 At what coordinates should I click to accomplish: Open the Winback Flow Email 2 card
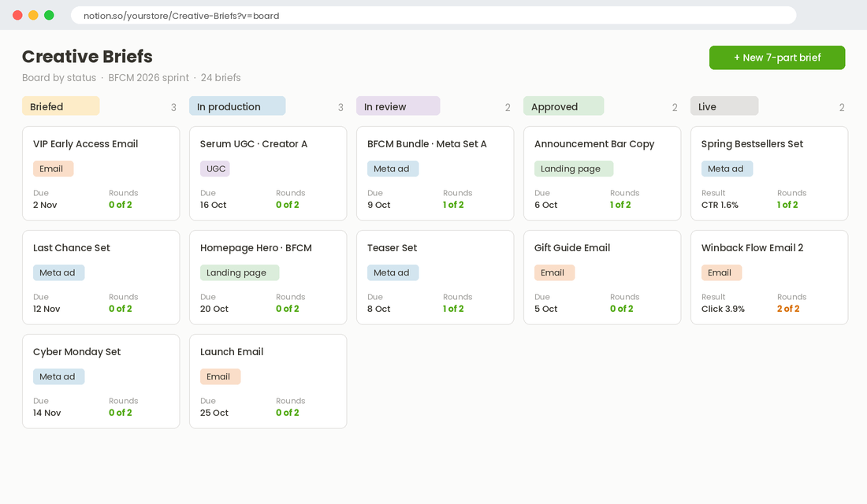(x=769, y=277)
